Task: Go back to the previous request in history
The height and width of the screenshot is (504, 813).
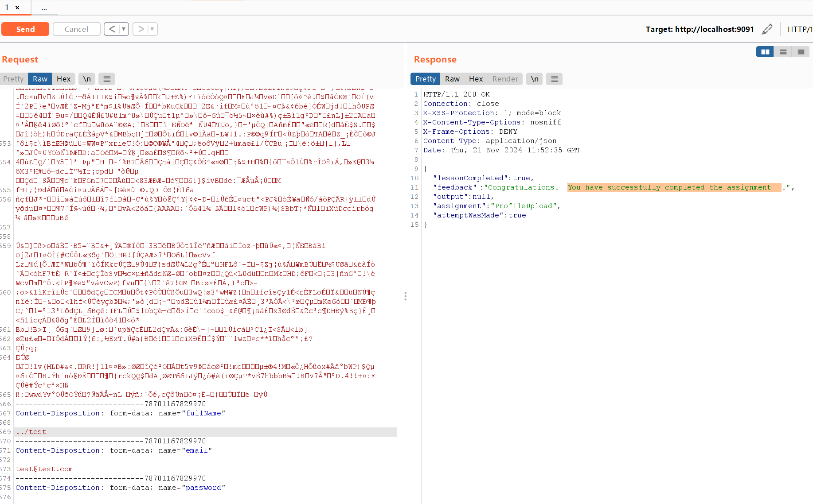Action: [x=112, y=29]
